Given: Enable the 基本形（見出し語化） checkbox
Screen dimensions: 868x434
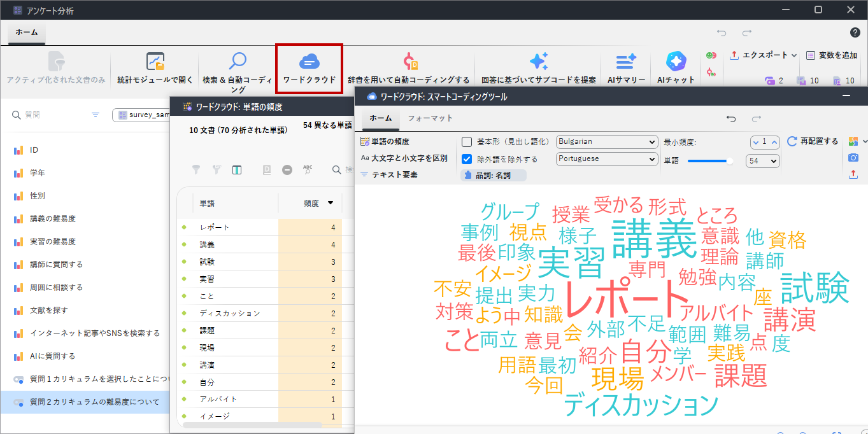Looking at the screenshot, I should pos(467,142).
